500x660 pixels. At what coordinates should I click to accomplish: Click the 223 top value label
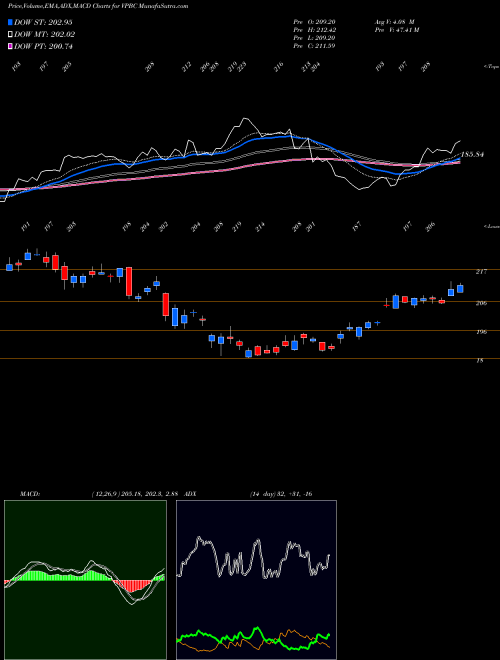coord(242,67)
